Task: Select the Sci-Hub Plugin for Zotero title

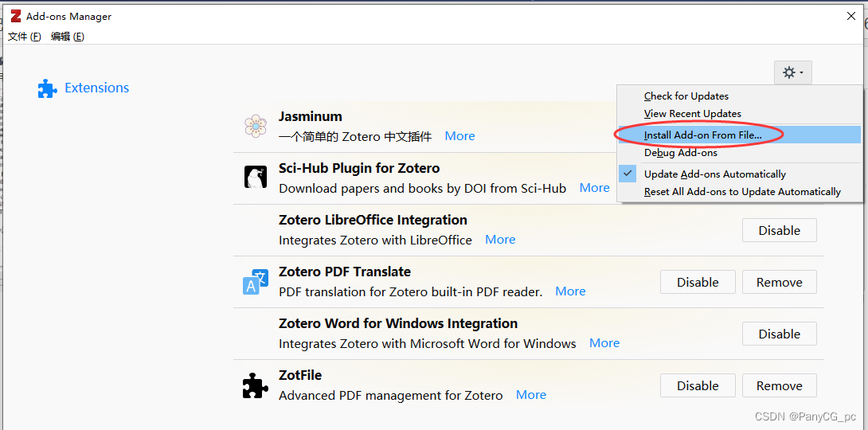Action: point(359,168)
